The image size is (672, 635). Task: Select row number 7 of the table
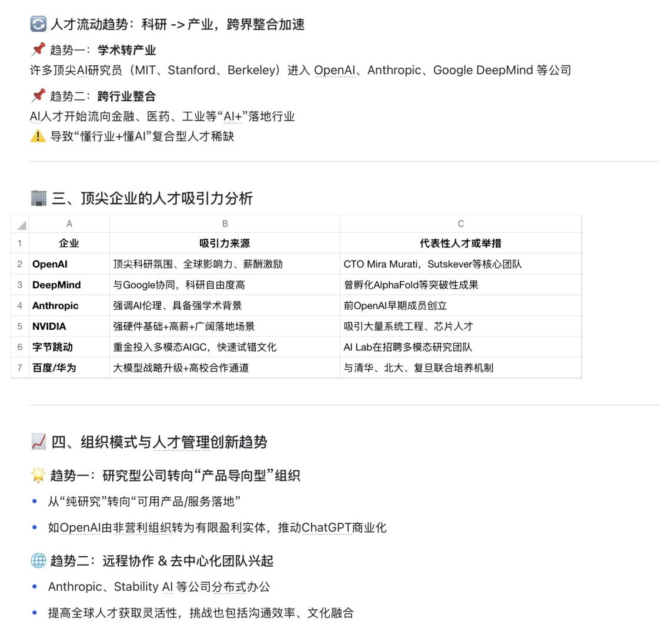pos(20,367)
